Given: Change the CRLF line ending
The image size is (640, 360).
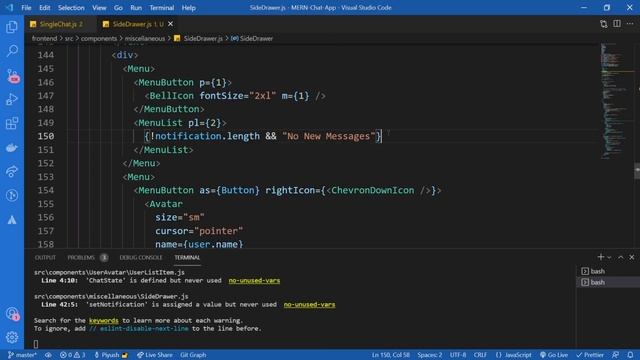Looking at the screenshot, I should pyautogui.click(x=480, y=355).
